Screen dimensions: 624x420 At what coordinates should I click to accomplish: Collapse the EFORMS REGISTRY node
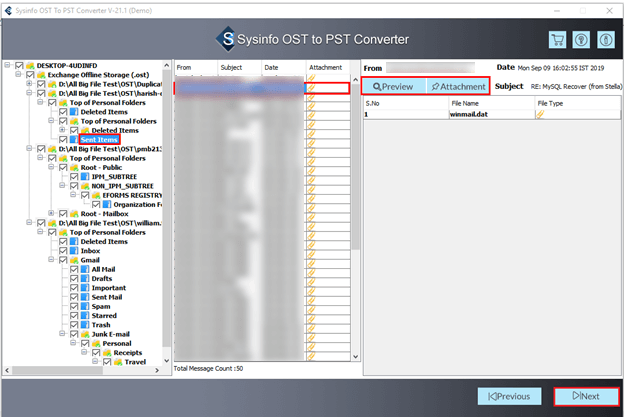click(x=73, y=195)
